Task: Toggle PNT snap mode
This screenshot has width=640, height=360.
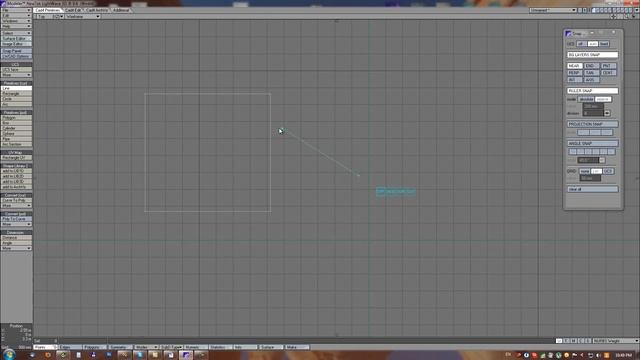Action: (x=608, y=66)
